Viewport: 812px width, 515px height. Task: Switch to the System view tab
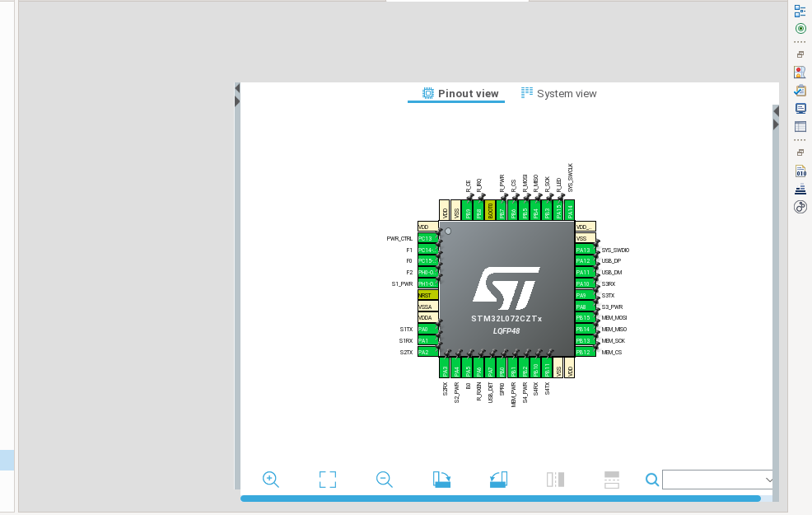(x=559, y=93)
